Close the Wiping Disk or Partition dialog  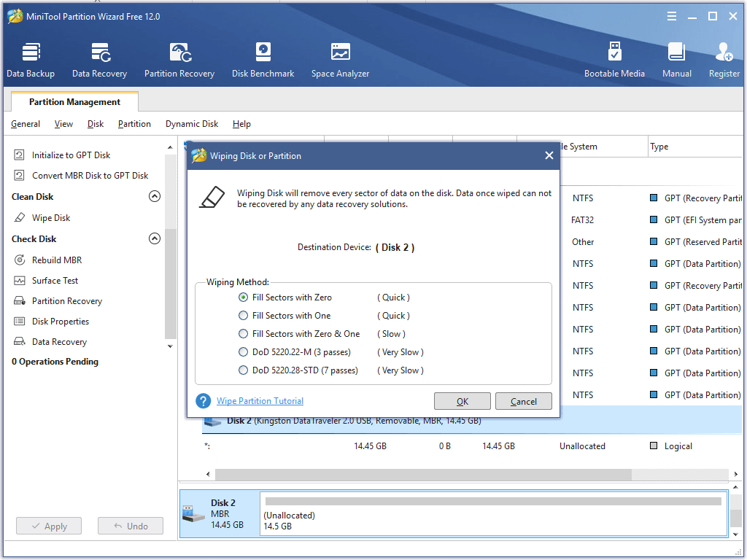coord(549,156)
